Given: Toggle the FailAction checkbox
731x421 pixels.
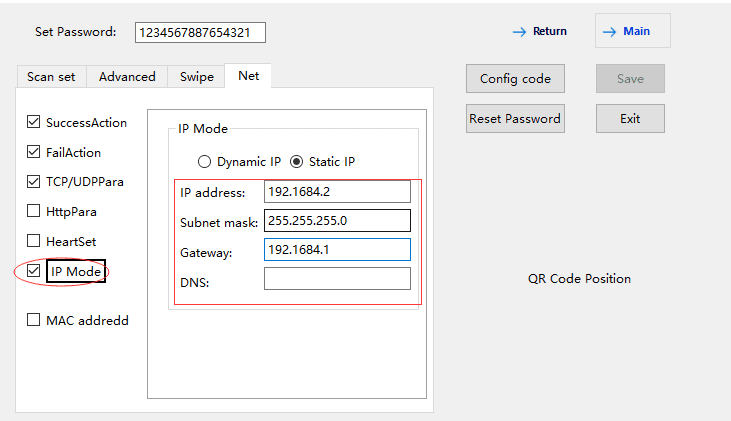Looking at the screenshot, I should 34,153.
